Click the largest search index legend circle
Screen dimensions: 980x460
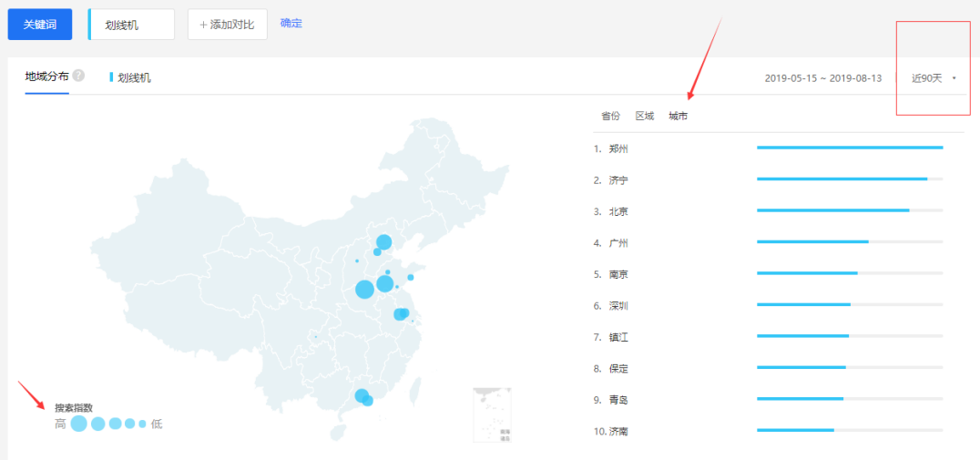(x=79, y=424)
